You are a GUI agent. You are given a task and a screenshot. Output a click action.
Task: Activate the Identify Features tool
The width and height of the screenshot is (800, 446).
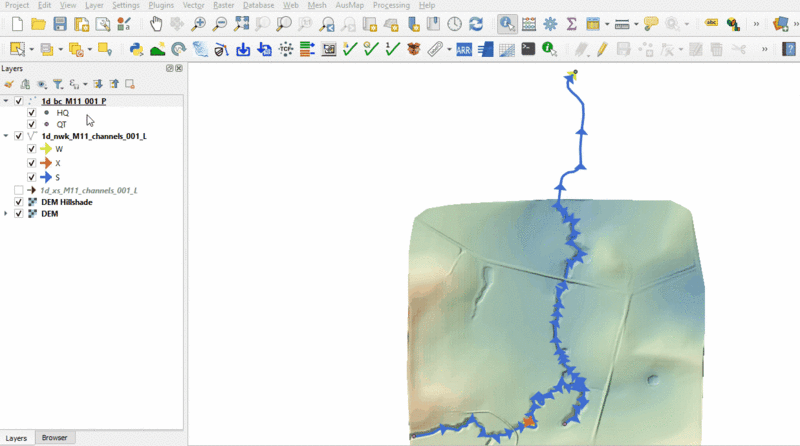(x=507, y=23)
